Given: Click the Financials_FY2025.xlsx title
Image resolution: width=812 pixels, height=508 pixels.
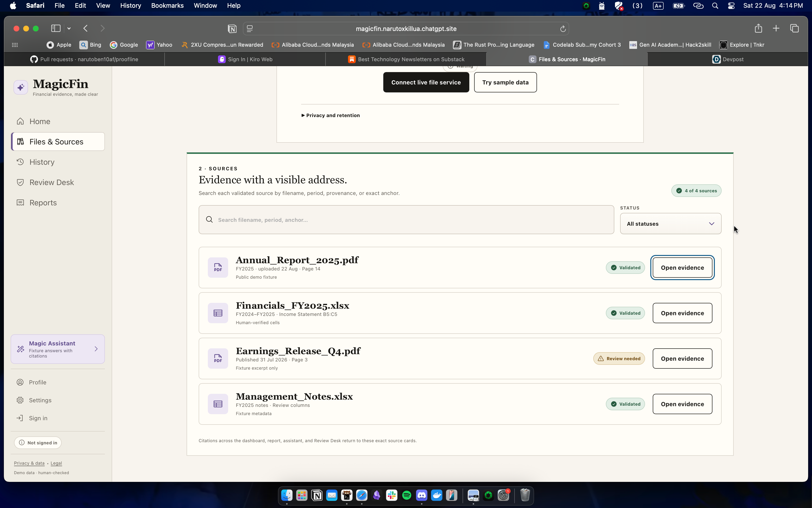Looking at the screenshot, I should 292,305.
